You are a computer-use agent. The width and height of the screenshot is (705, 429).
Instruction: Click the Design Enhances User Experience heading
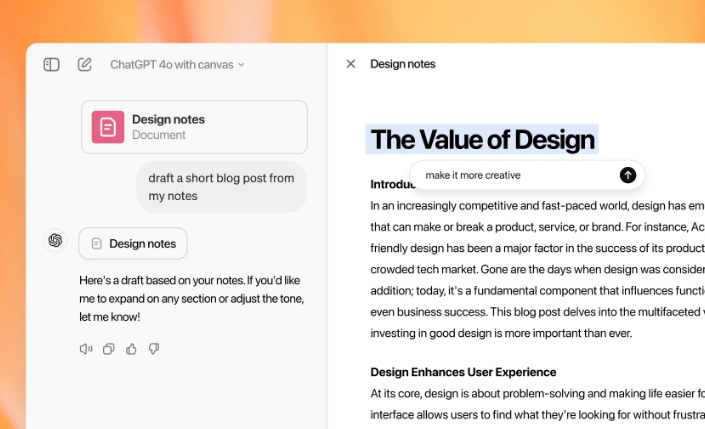pos(463,372)
